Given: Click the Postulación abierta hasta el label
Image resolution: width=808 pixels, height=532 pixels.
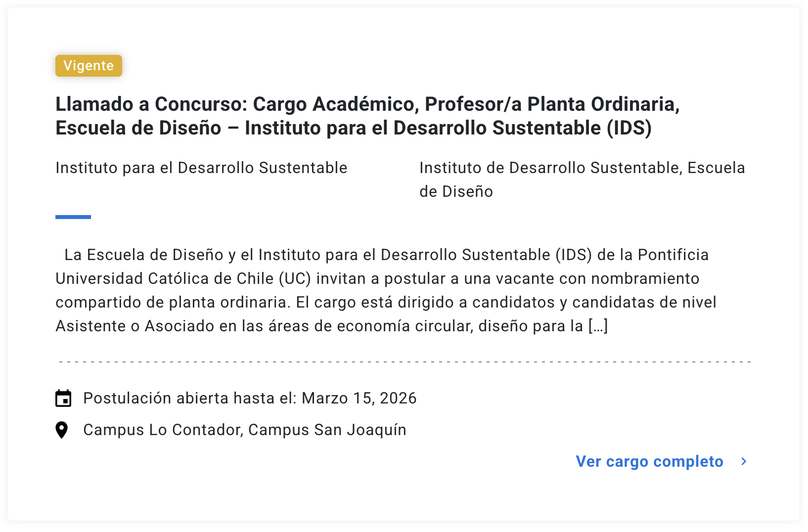Looking at the screenshot, I should tap(189, 398).
